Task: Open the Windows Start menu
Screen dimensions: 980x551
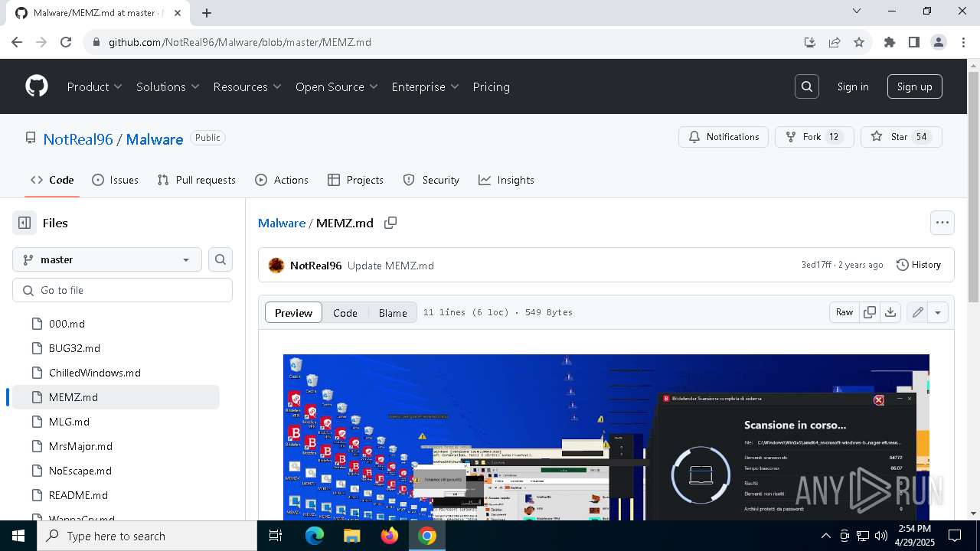Action: tap(18, 536)
